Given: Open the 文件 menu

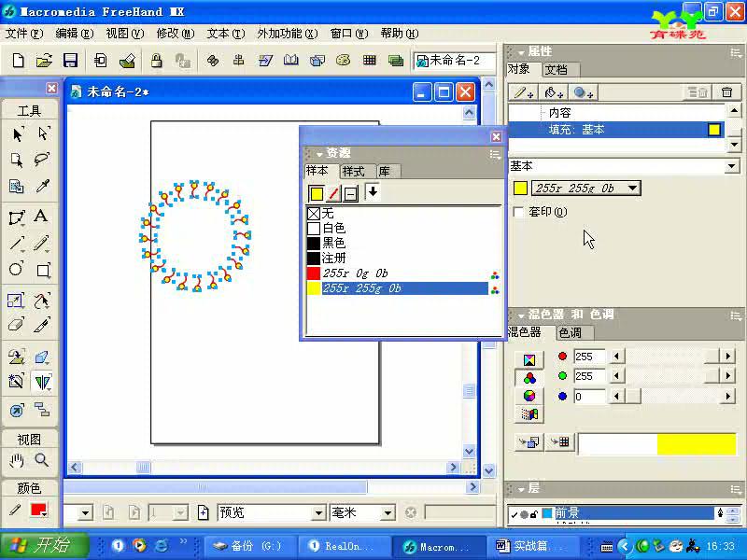Looking at the screenshot, I should [x=24, y=34].
